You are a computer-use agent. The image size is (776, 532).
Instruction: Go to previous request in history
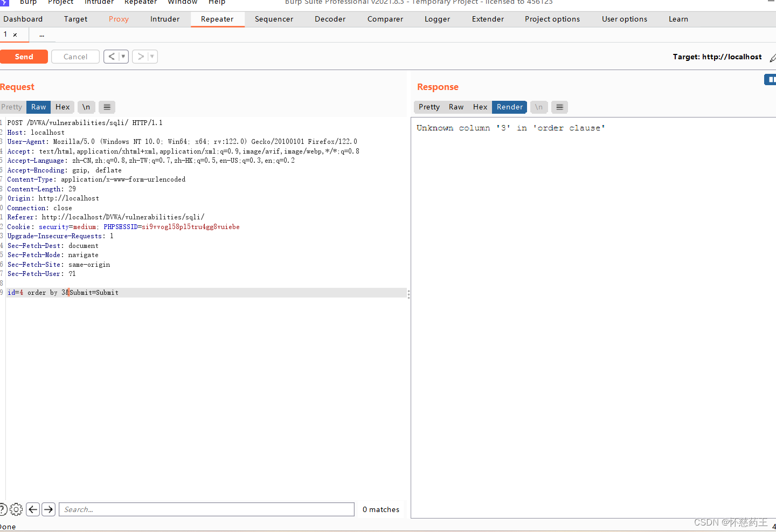[x=112, y=57]
